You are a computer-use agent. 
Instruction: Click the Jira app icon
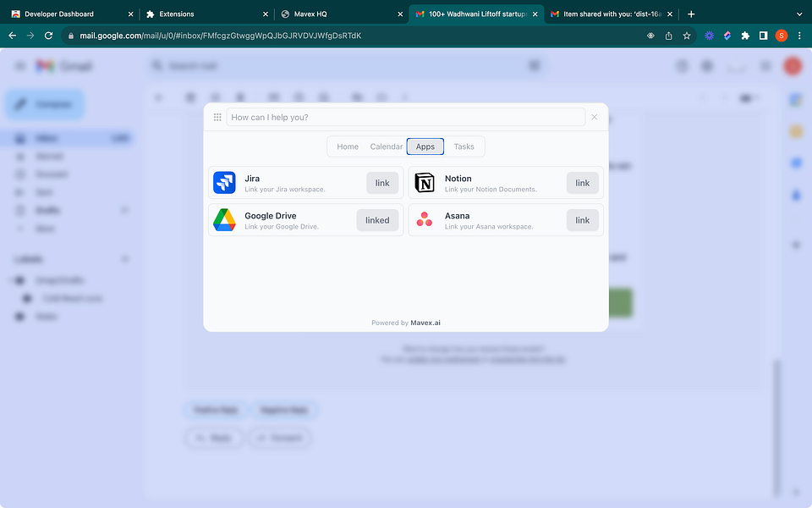pyautogui.click(x=224, y=183)
